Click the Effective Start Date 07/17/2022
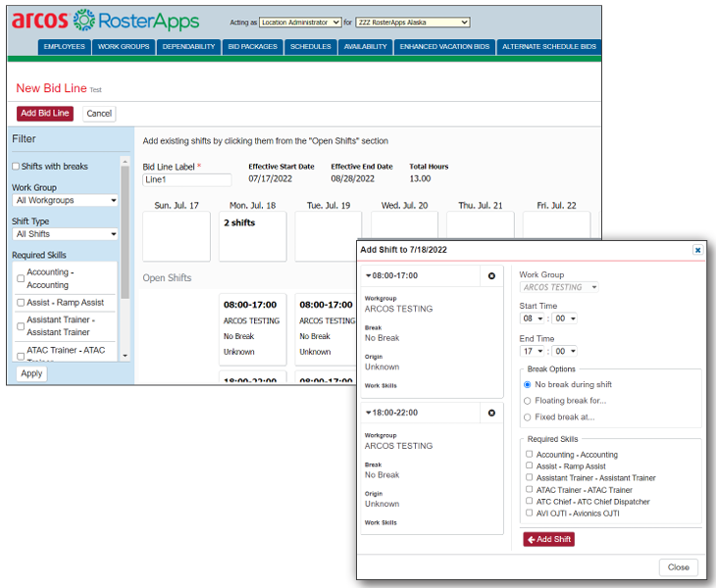The height and width of the screenshot is (588, 716). [x=271, y=178]
